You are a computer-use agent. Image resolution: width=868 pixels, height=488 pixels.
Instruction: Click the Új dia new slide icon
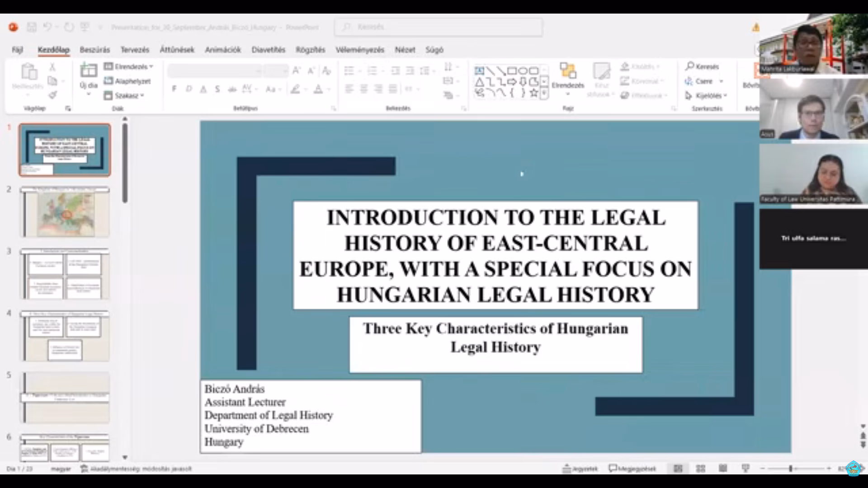tap(89, 70)
